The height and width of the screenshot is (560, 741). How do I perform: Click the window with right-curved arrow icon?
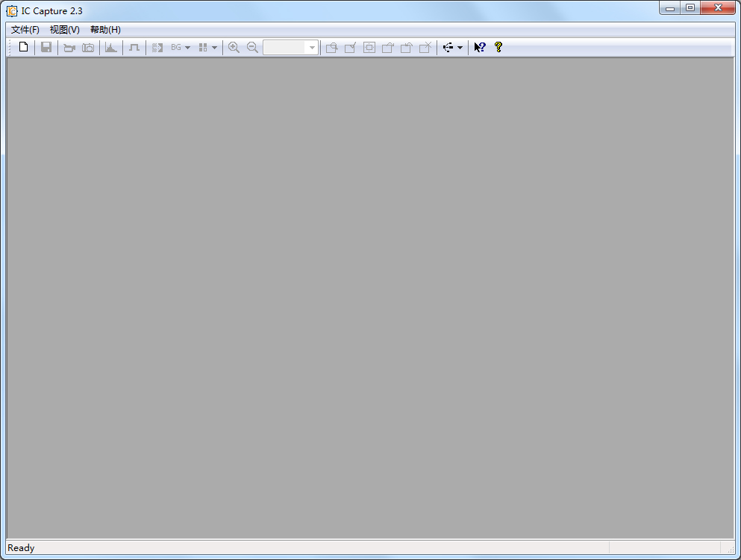(387, 48)
